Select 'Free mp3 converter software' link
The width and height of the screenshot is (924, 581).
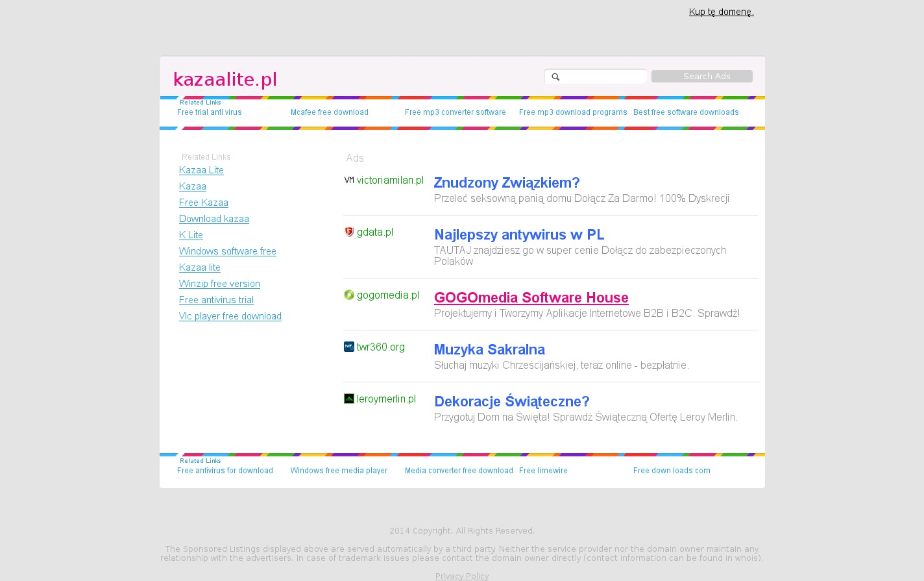tap(455, 112)
